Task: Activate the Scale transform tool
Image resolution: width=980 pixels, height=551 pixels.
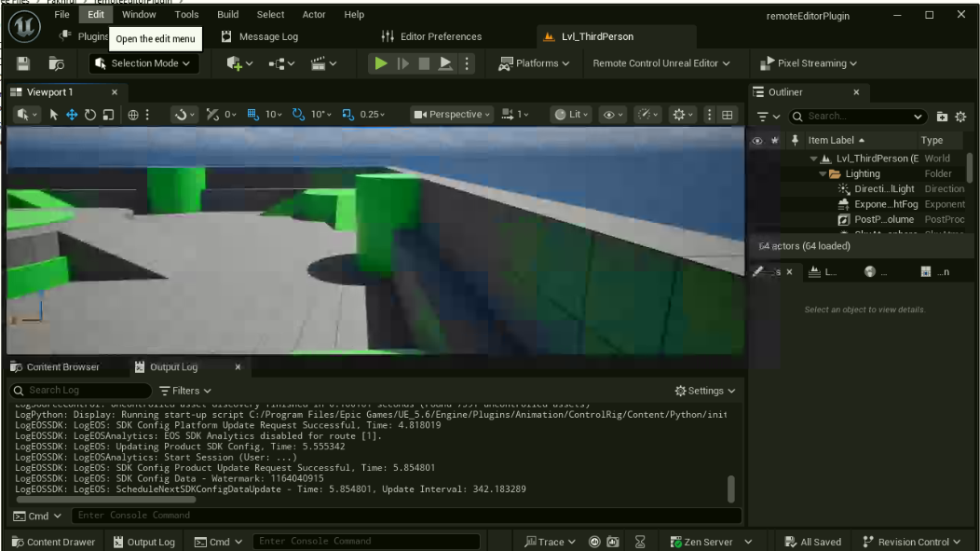Action: pos(108,115)
